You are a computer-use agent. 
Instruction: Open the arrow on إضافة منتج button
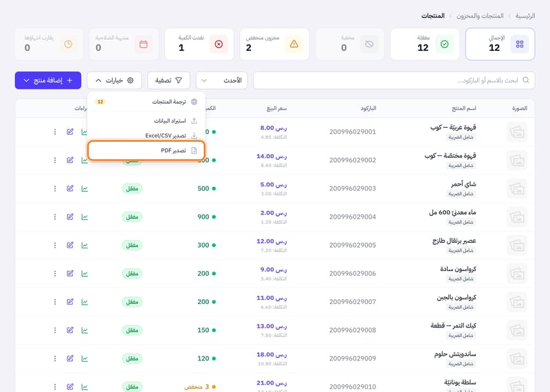[x=26, y=80]
